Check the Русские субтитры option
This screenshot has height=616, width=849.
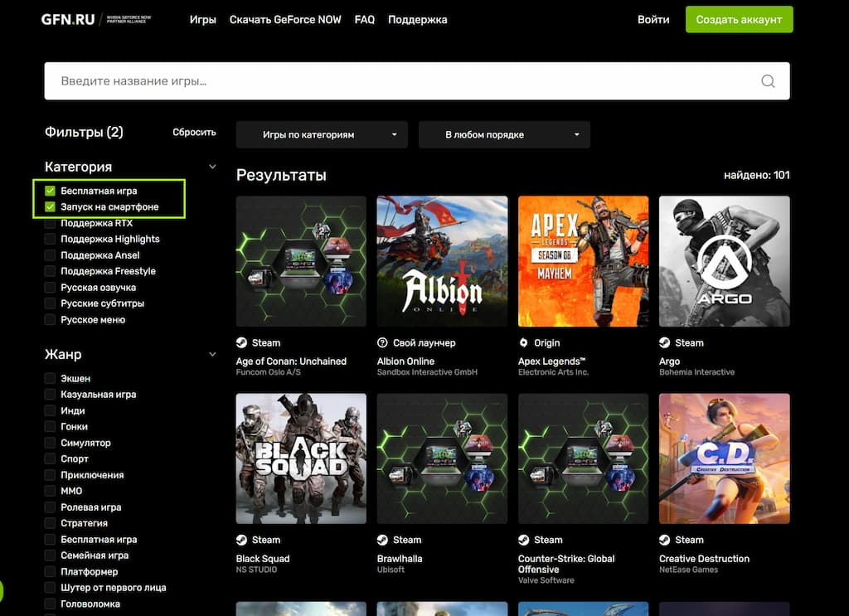point(50,303)
